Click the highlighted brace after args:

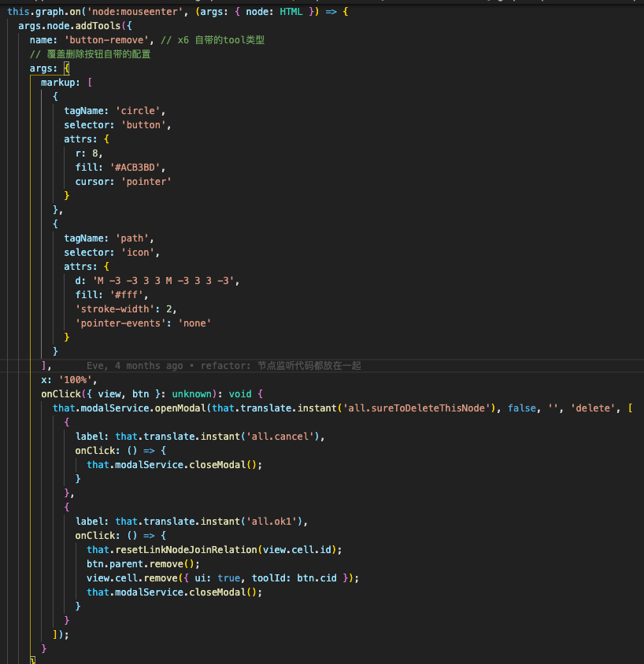click(x=66, y=68)
